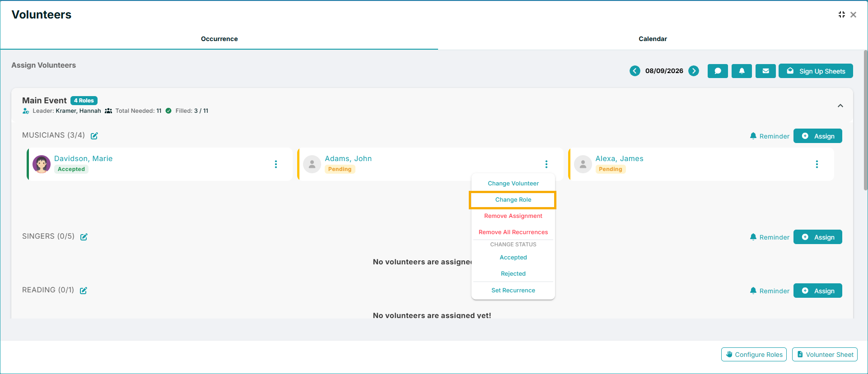This screenshot has height=374, width=868.
Task: Click the collapse window icon near close
Action: pos(841,14)
